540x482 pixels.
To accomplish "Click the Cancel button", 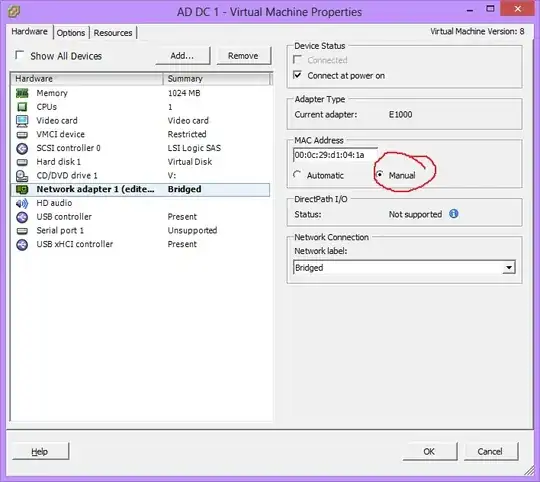I will click(490, 451).
